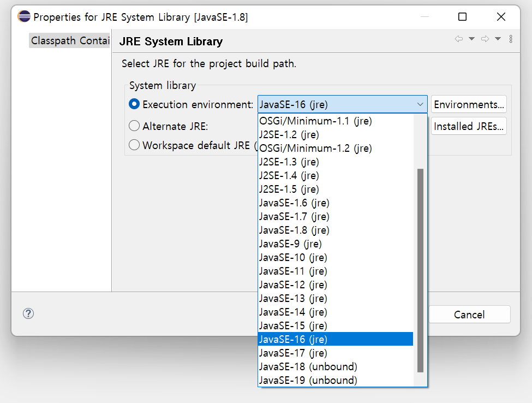
Task: Open the back history dropdown arrow
Action: (471, 39)
